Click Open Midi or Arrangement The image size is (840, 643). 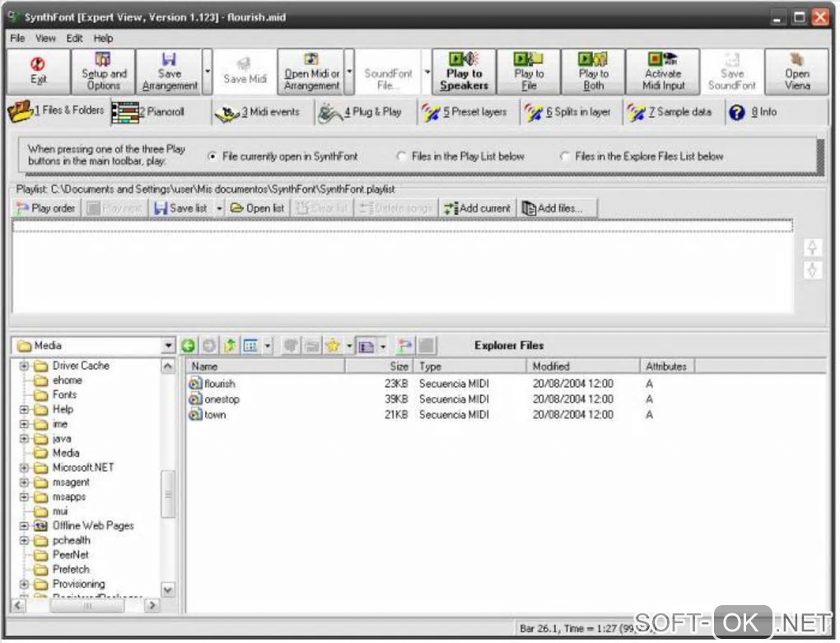[311, 71]
